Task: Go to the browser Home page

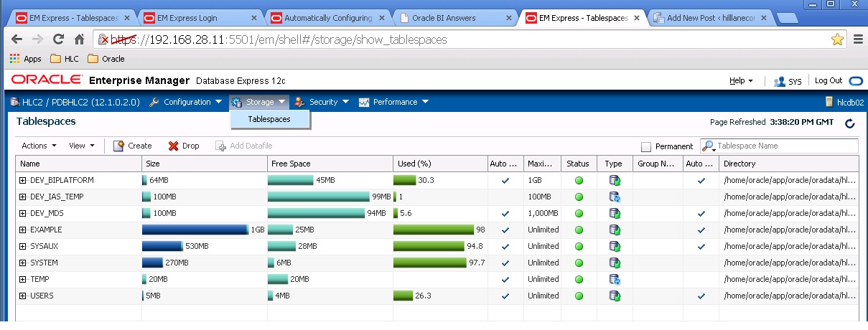Action: [x=79, y=39]
